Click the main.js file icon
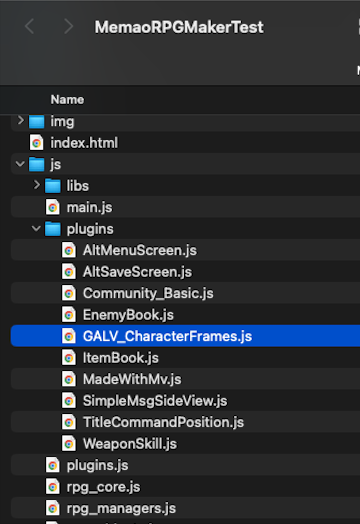The height and width of the screenshot is (524, 360). pos(52,207)
